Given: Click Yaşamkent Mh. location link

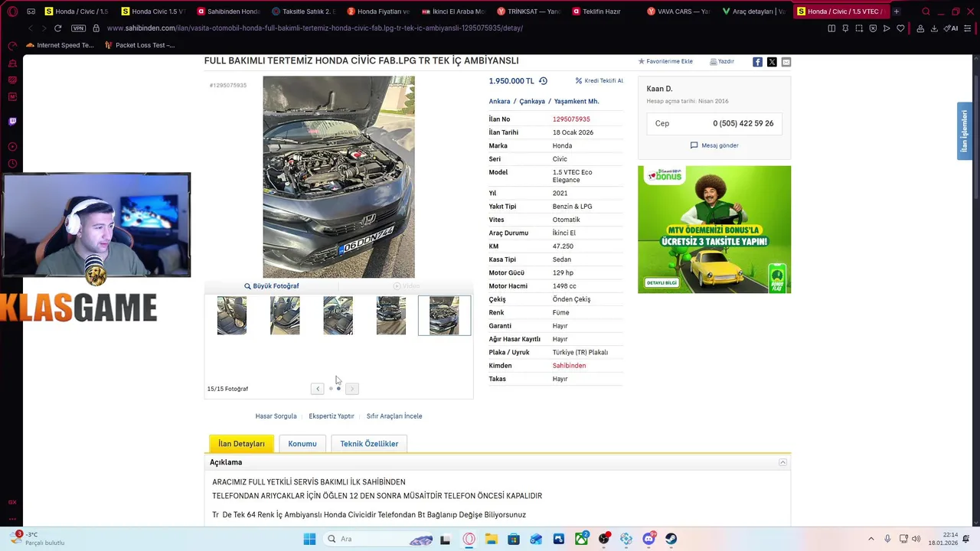Looking at the screenshot, I should [577, 101].
